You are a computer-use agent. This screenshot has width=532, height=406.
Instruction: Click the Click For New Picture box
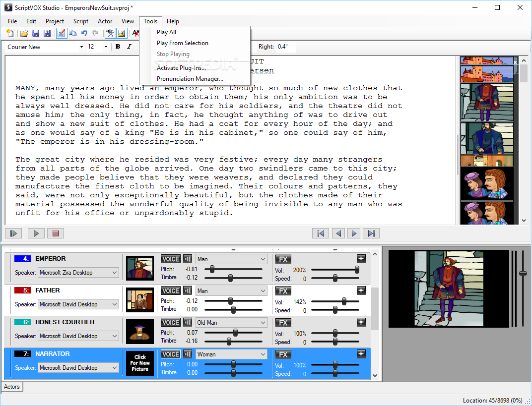click(x=140, y=363)
